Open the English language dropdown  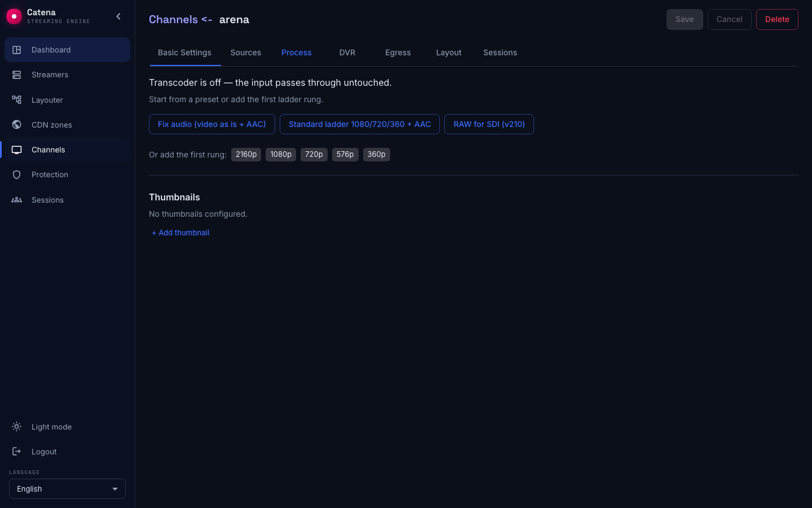[x=67, y=489]
